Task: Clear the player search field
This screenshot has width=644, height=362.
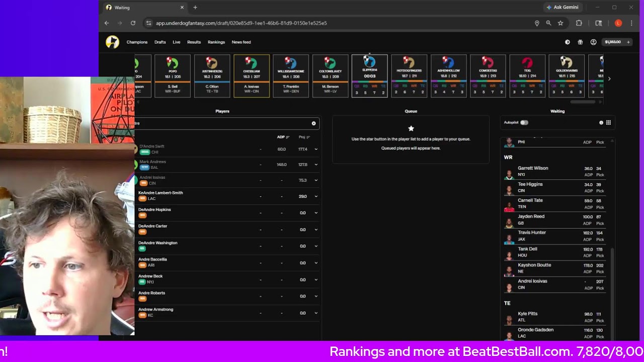Action: pos(313,124)
